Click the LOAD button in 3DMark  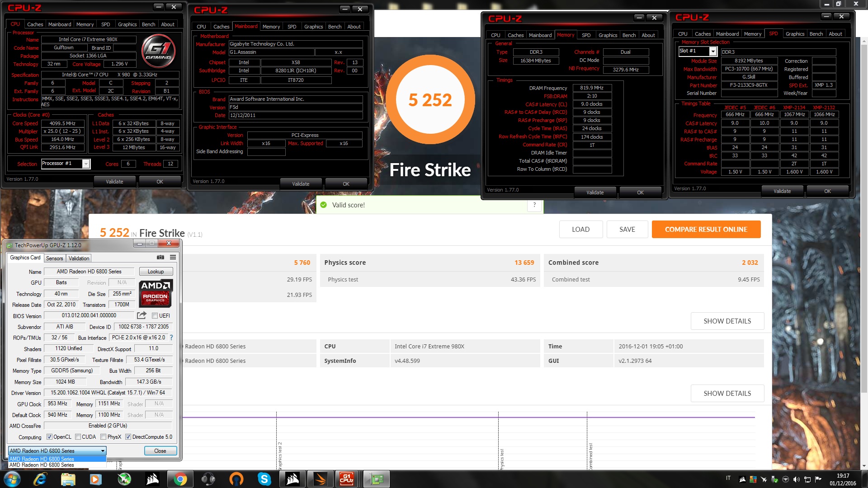coord(580,230)
